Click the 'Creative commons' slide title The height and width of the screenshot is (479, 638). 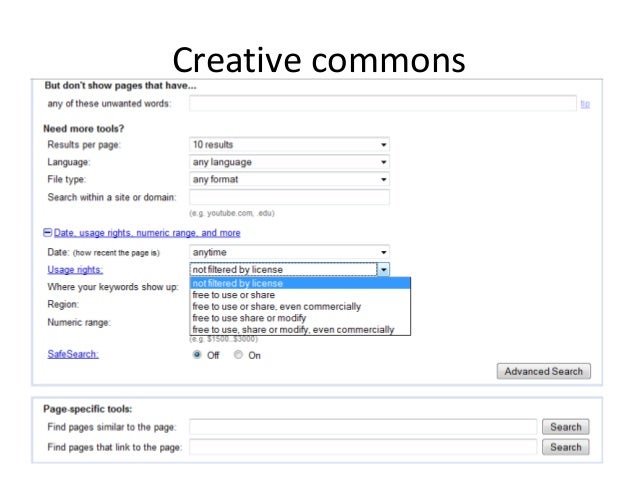tap(319, 60)
